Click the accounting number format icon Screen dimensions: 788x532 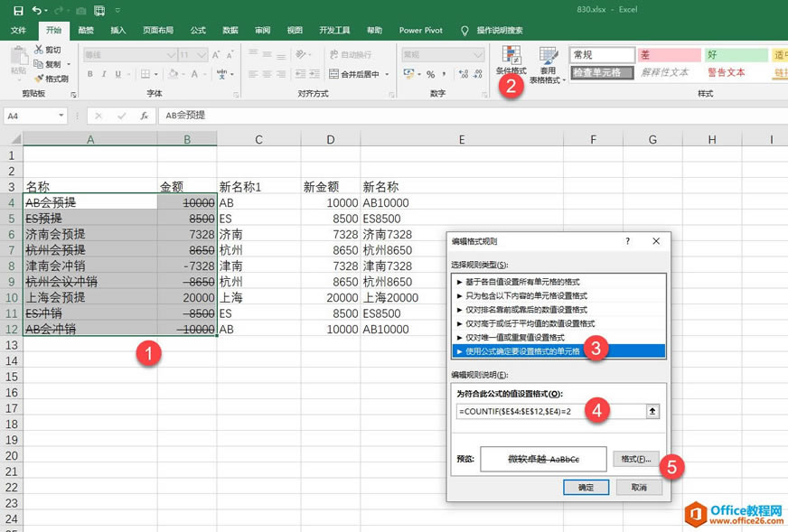pyautogui.click(x=408, y=74)
